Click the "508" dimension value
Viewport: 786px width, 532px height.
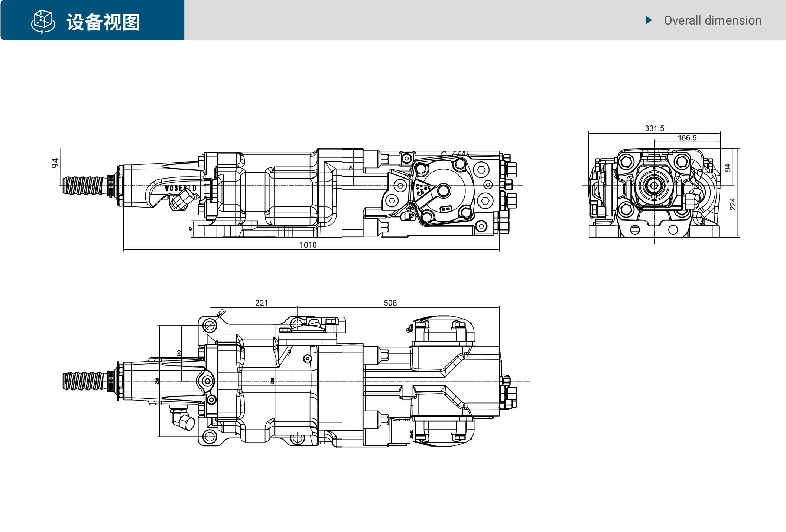pyautogui.click(x=390, y=303)
